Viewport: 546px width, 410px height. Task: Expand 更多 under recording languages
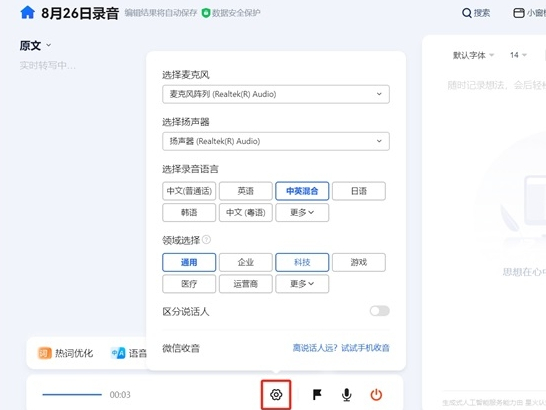[x=302, y=212]
